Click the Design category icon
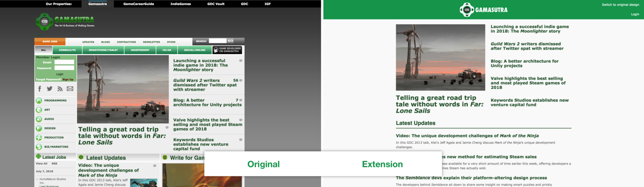 click(x=39, y=128)
